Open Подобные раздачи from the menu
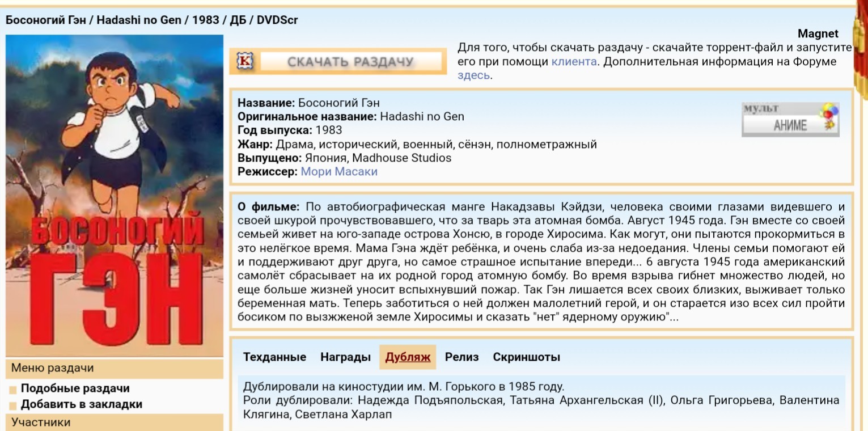This screenshot has width=868, height=431. pyautogui.click(x=75, y=388)
